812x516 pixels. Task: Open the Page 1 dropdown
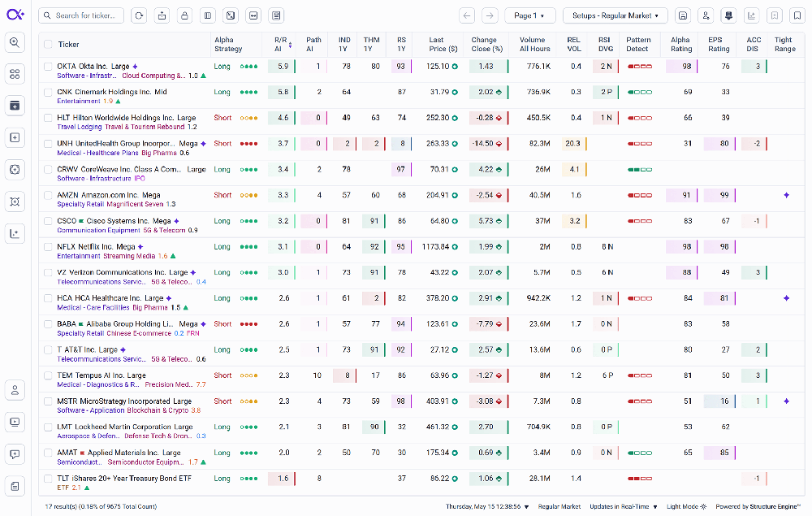coord(529,15)
